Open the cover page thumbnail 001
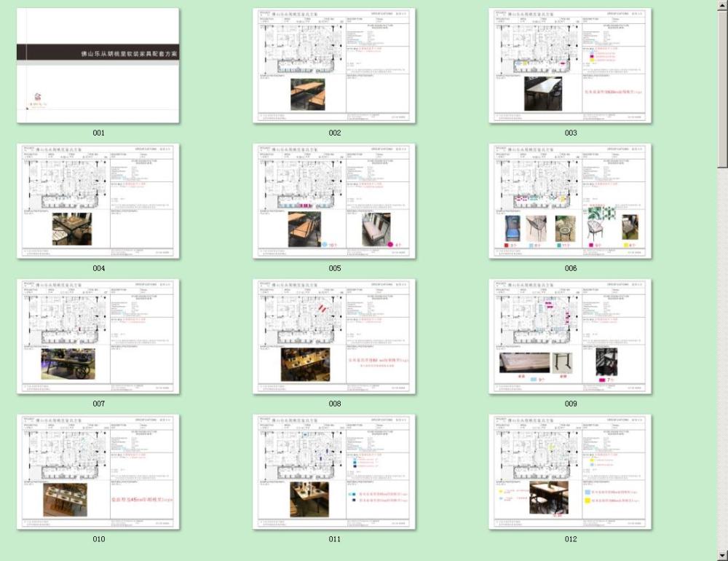Image resolution: width=728 pixels, height=561 pixels. pos(98,66)
